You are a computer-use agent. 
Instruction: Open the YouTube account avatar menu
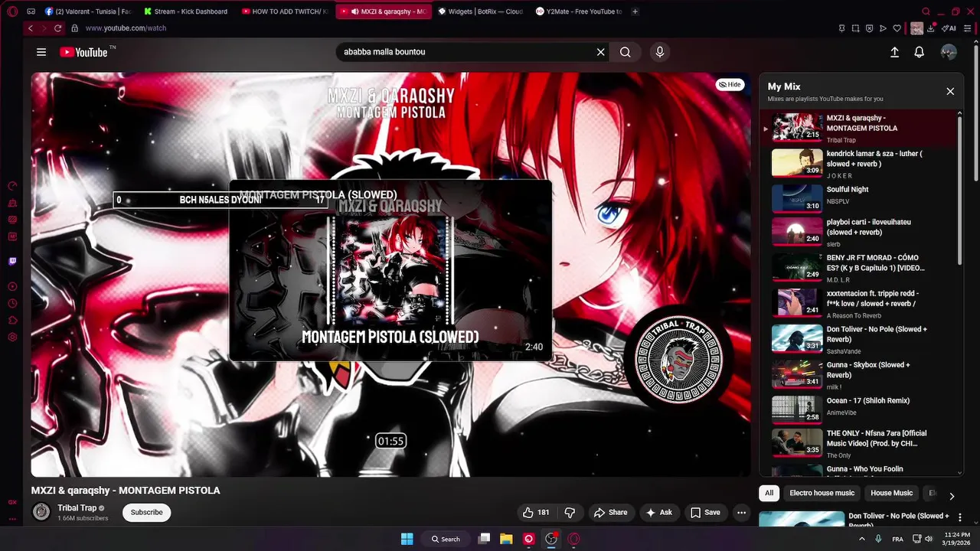coord(949,52)
